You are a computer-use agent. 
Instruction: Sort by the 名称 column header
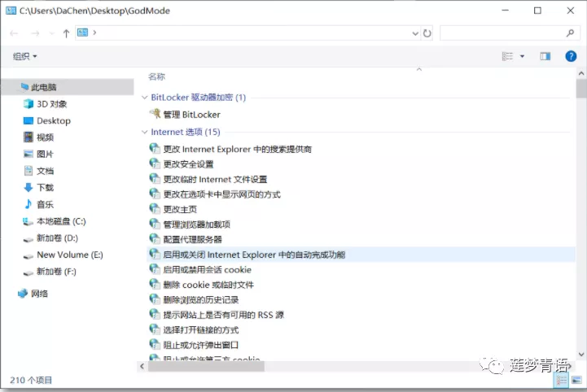[156, 76]
